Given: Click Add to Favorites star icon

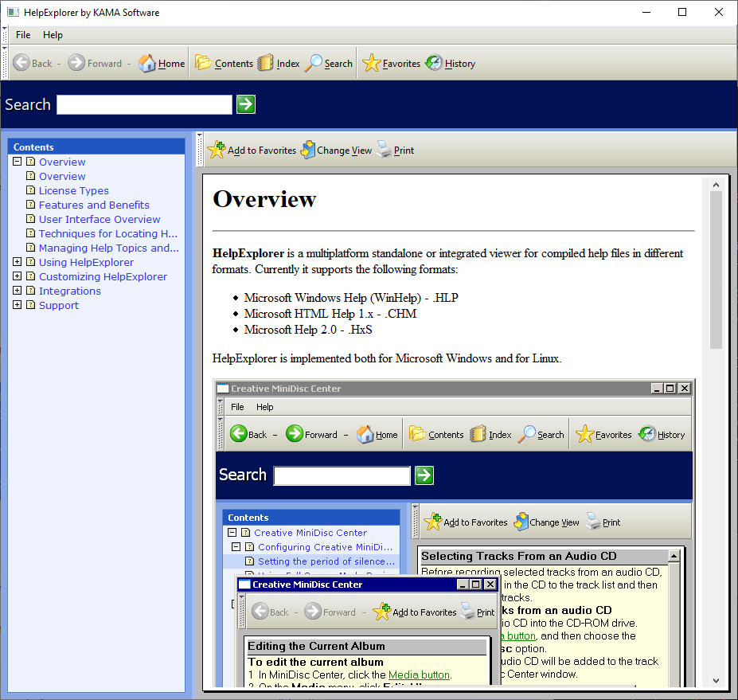Looking at the screenshot, I should point(217,150).
